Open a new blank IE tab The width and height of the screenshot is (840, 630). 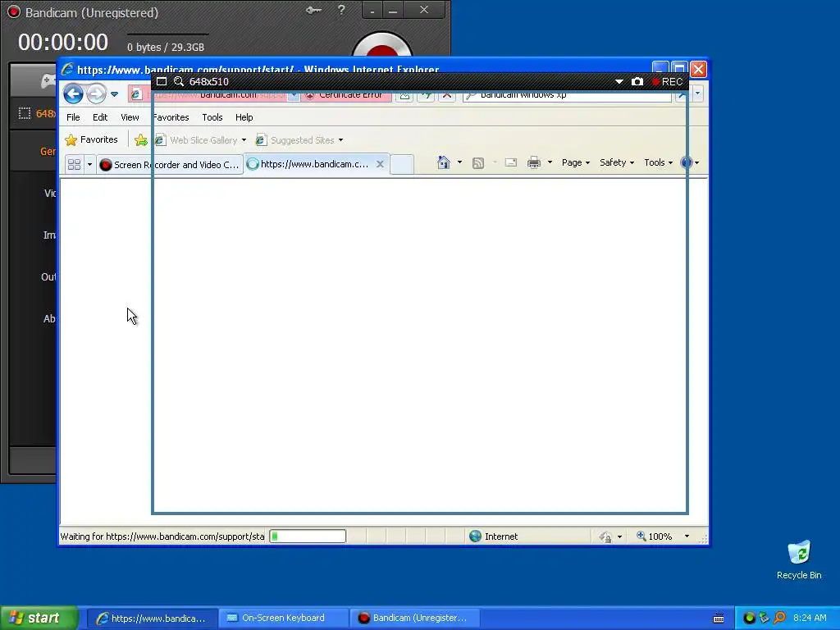(402, 164)
